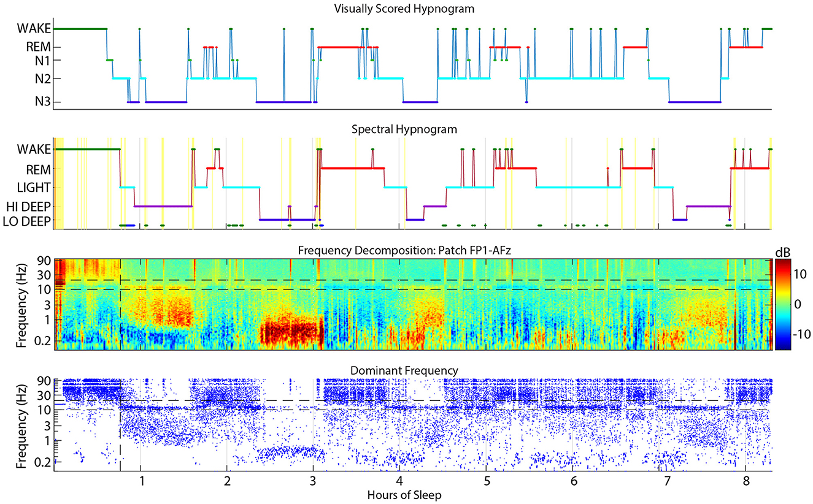
Task: Select the colorbar tick value 10
Action: click(800, 274)
